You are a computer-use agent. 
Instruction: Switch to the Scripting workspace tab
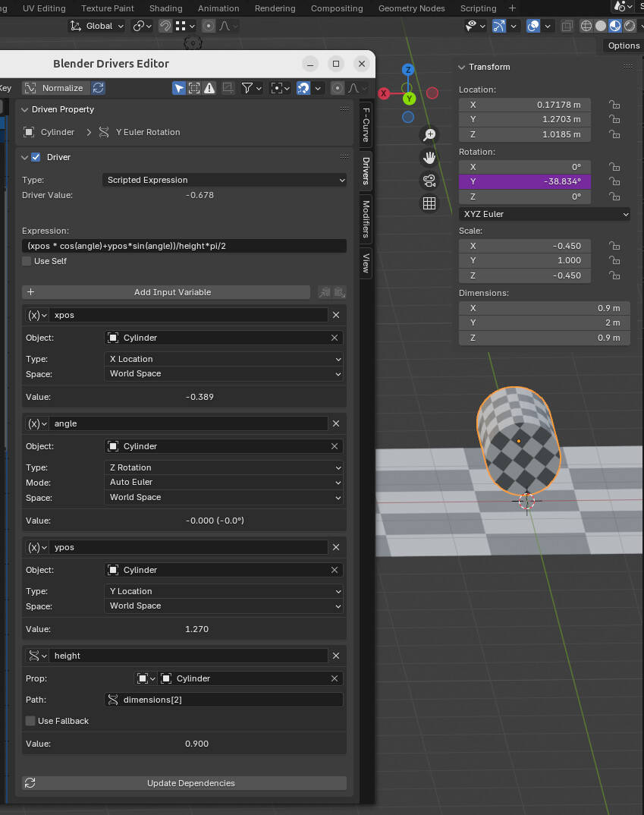tap(478, 8)
